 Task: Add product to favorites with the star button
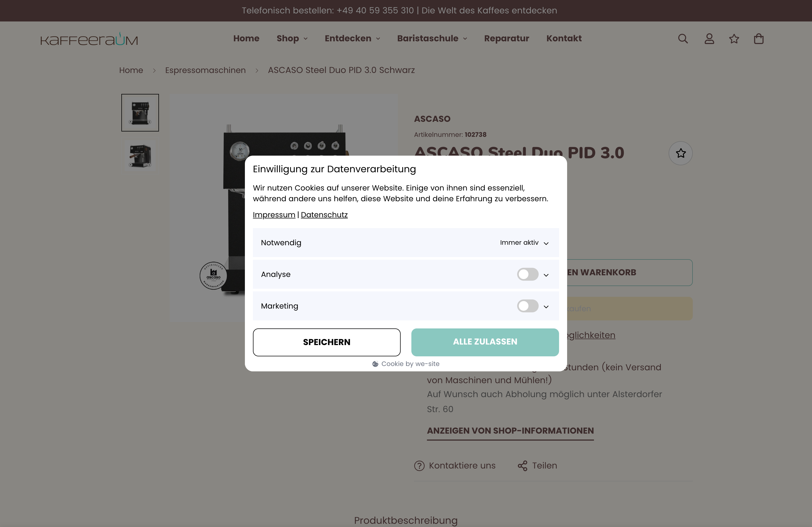[x=681, y=153]
